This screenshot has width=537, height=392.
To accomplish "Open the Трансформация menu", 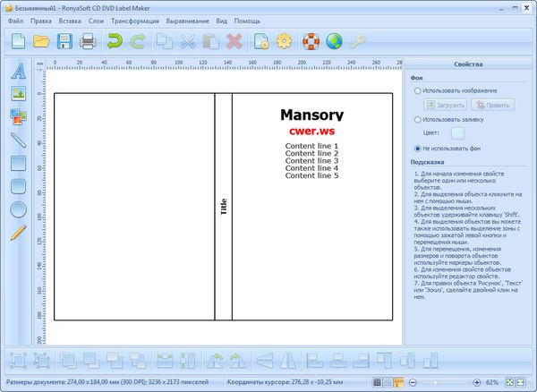I will click(134, 20).
